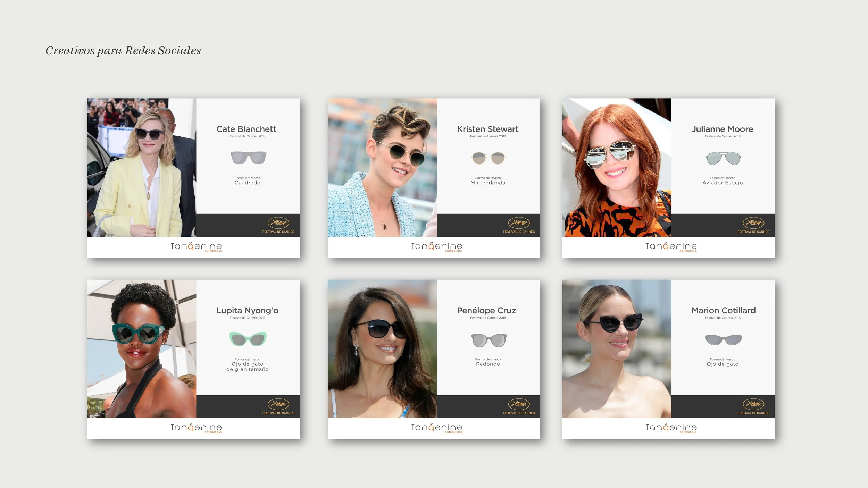Open the yellow blazer photo thumbnail

(142, 168)
